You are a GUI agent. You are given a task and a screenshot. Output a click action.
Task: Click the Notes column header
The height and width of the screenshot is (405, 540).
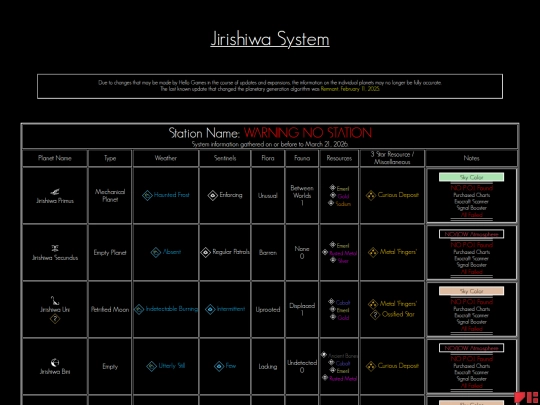point(471,158)
